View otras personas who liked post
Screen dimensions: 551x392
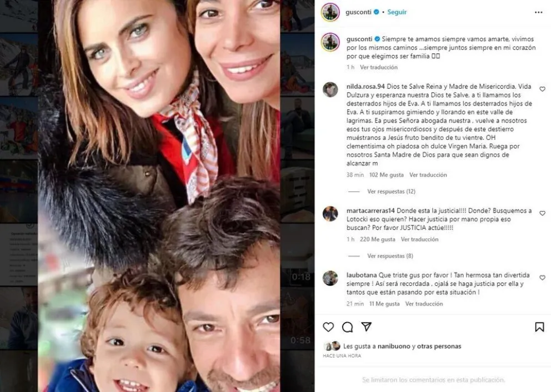coord(439,346)
